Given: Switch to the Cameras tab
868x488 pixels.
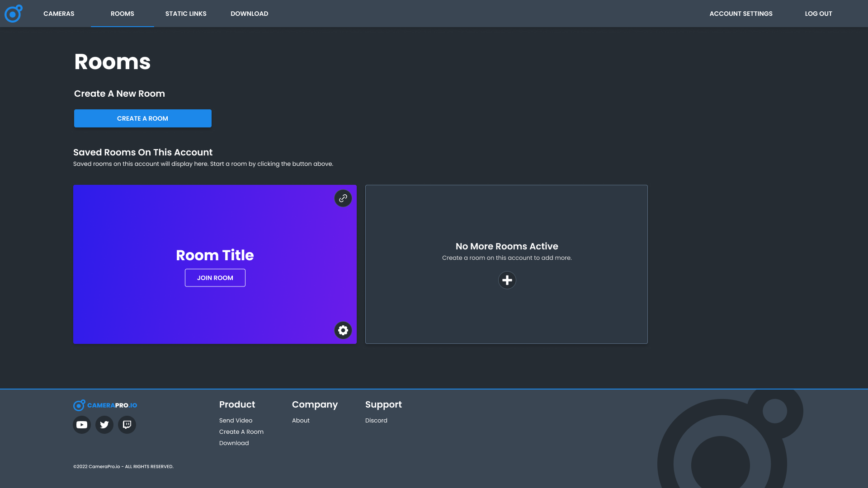Looking at the screenshot, I should coord(59,14).
